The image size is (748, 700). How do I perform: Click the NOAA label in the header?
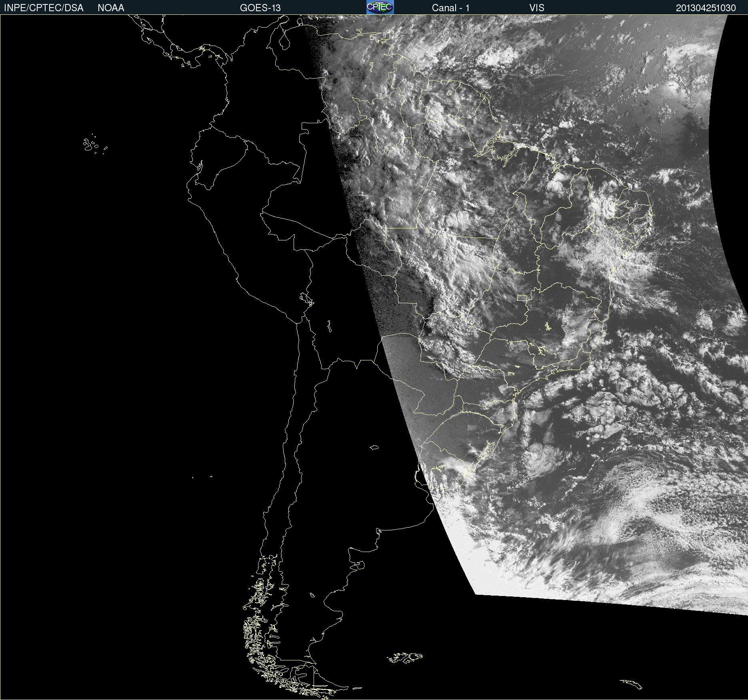111,8
